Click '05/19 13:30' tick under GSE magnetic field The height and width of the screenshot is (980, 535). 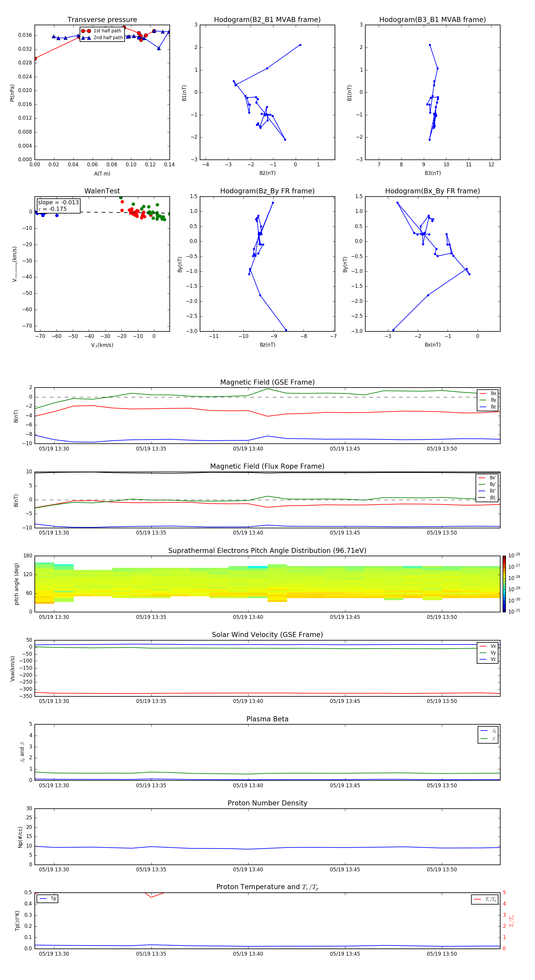[54, 448]
